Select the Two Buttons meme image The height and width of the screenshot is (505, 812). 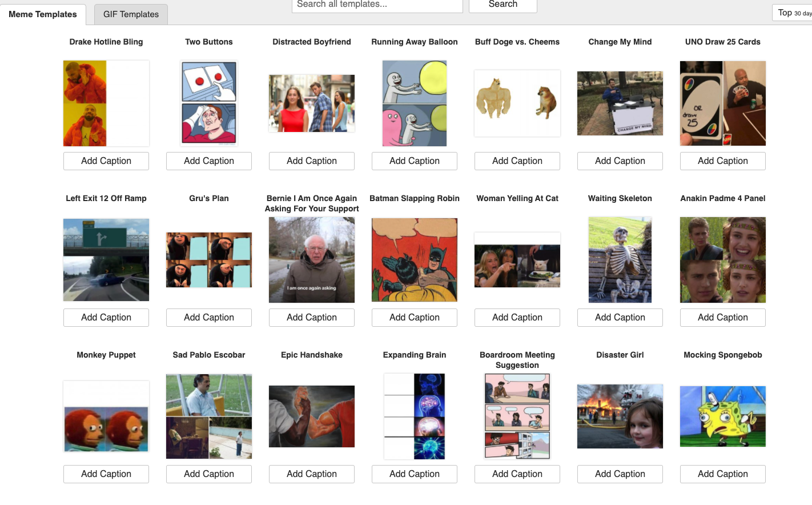coord(209,103)
